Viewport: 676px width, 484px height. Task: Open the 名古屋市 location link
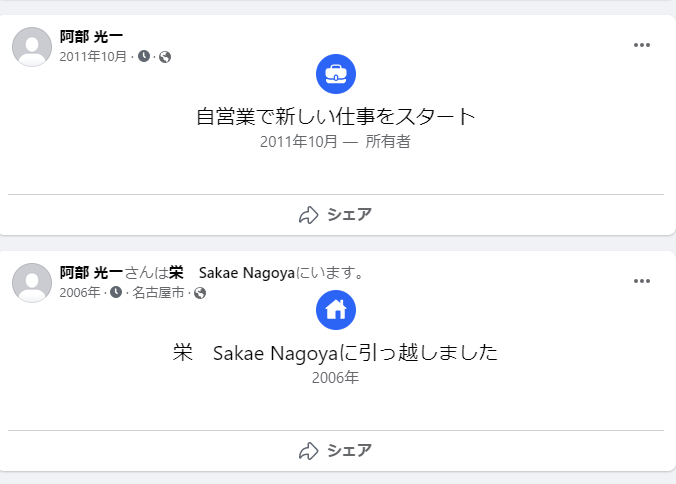(158, 293)
